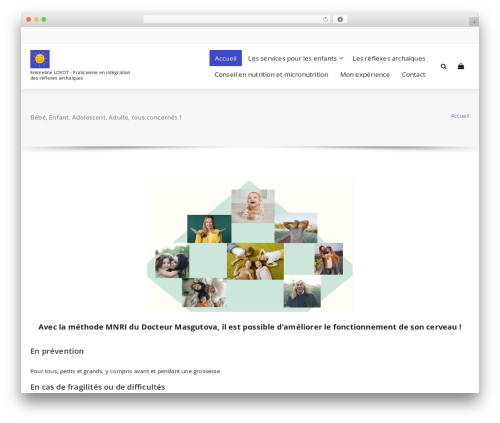This screenshot has height=423, width=500.
Task: Click En cas de fragilités ou de difficultés heading
Action: click(x=98, y=387)
